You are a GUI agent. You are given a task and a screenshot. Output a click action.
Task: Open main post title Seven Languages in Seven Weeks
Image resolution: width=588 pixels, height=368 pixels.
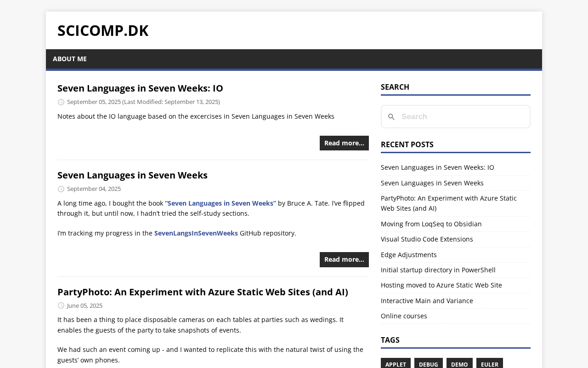pos(132,175)
